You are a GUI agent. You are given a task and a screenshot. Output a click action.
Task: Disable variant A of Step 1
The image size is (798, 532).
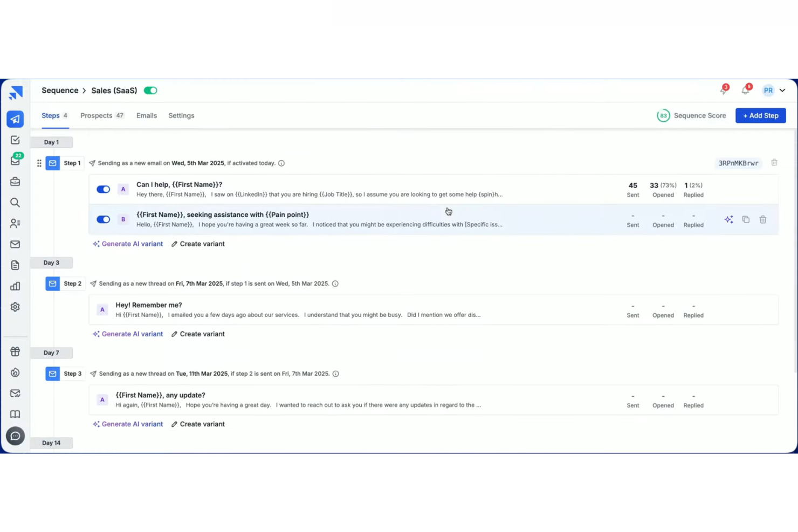point(103,189)
